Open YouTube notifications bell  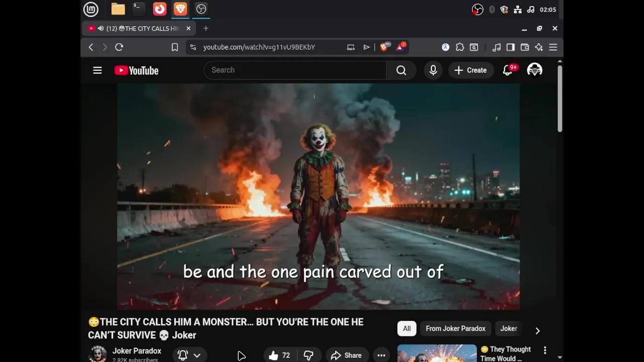coord(508,70)
